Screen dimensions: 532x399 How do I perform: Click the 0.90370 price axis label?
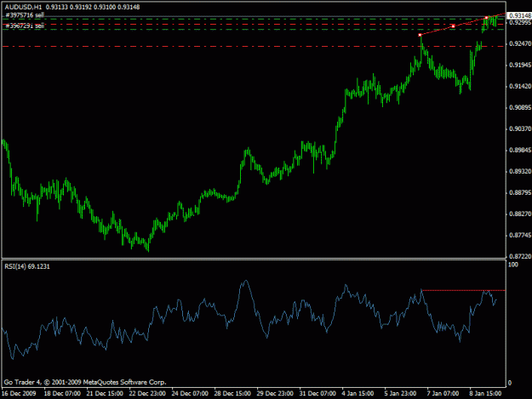pos(520,128)
